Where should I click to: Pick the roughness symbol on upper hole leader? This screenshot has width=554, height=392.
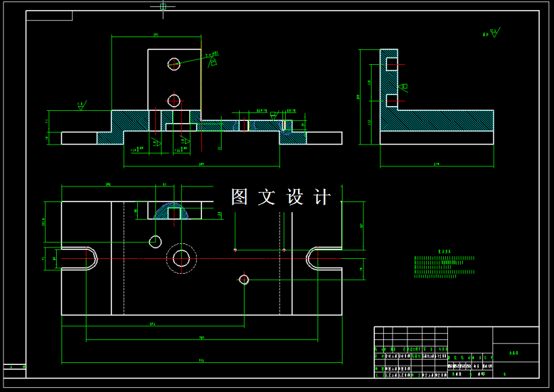(213, 62)
